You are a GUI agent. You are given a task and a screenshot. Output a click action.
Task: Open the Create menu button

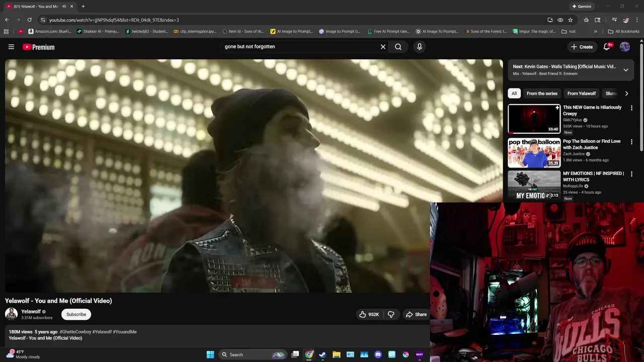(582, 47)
